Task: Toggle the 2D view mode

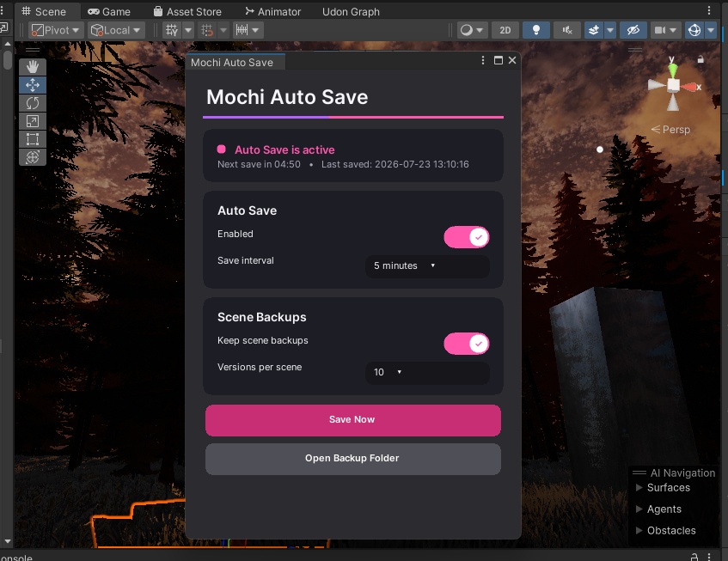Action: pos(505,30)
